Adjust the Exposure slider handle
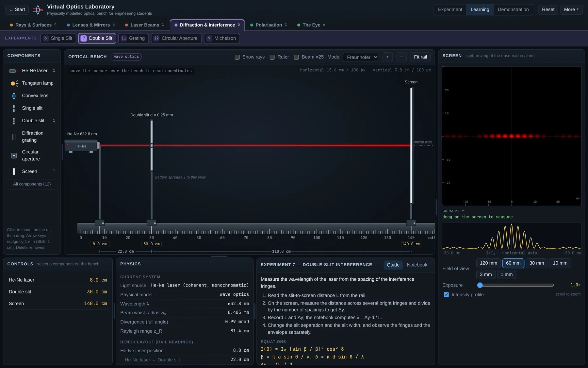 [480, 285]
